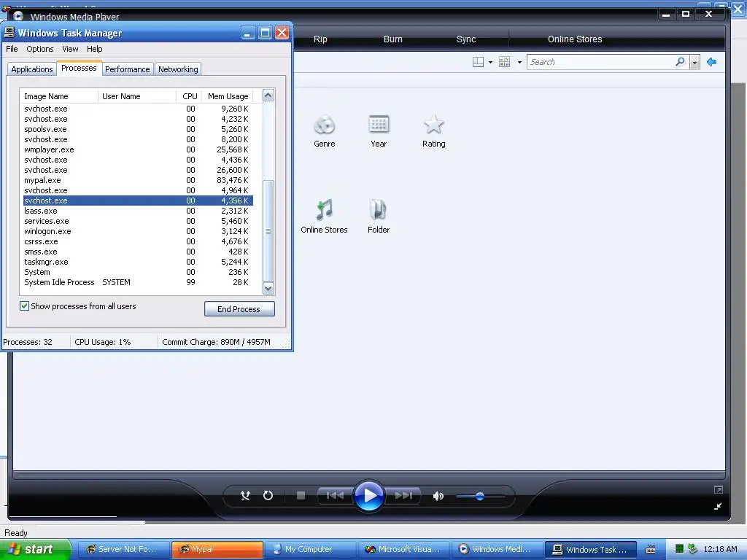Select the mypal.exe process row
Screen dimensions: 747x560
[137, 180]
